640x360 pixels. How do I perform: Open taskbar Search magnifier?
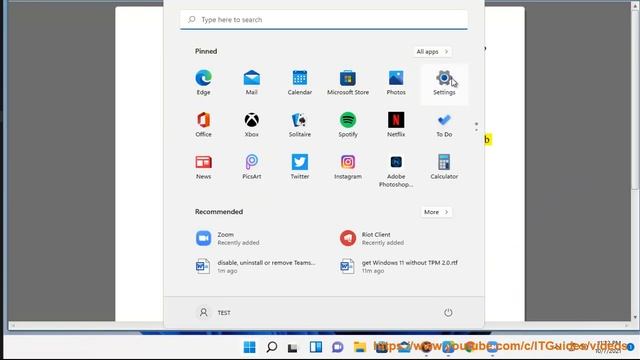click(x=271, y=347)
